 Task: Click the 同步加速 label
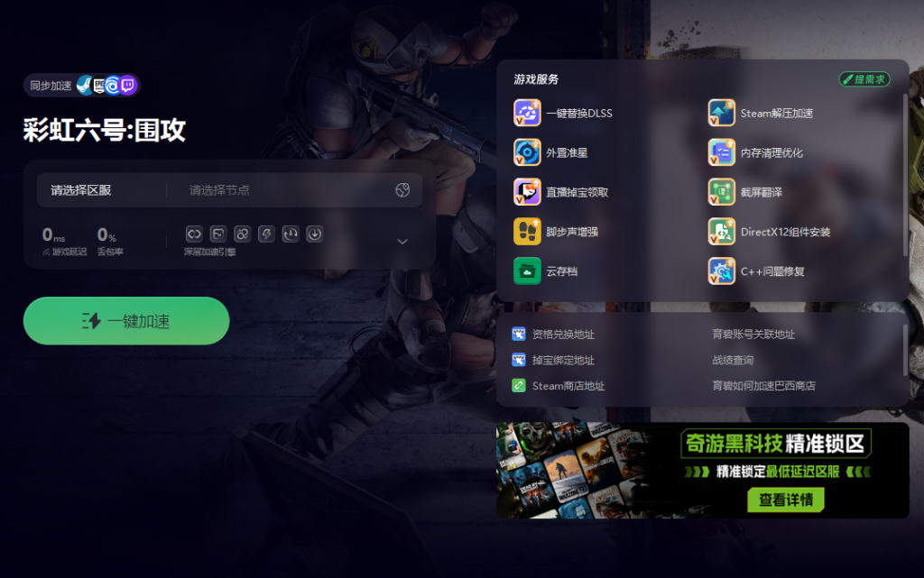pyautogui.click(x=51, y=86)
